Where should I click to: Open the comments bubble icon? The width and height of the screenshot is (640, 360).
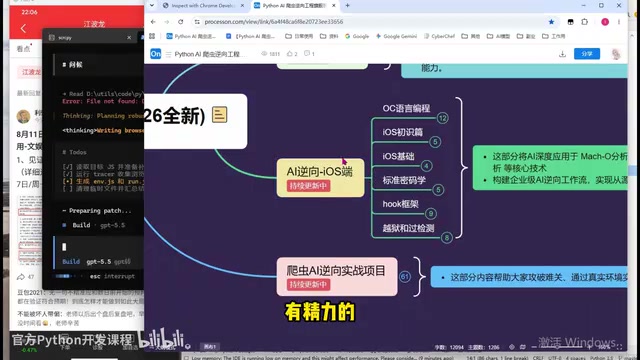[x=307, y=53]
